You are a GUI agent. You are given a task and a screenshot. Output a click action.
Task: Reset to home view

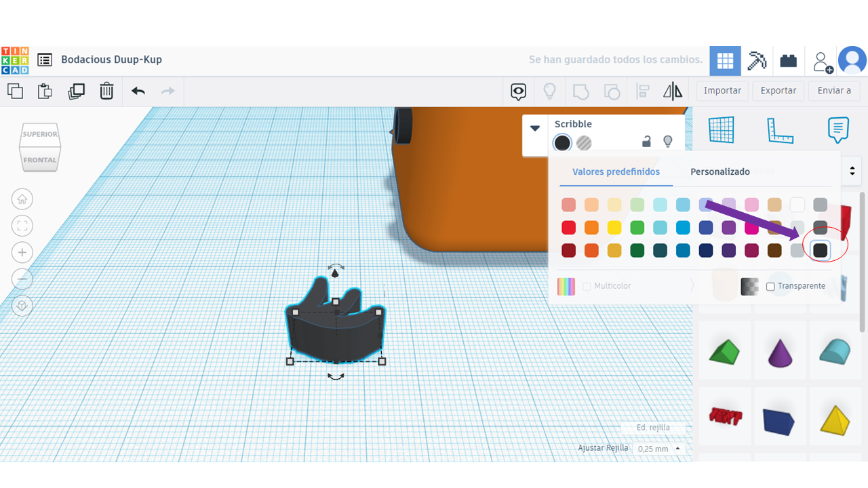coord(22,199)
